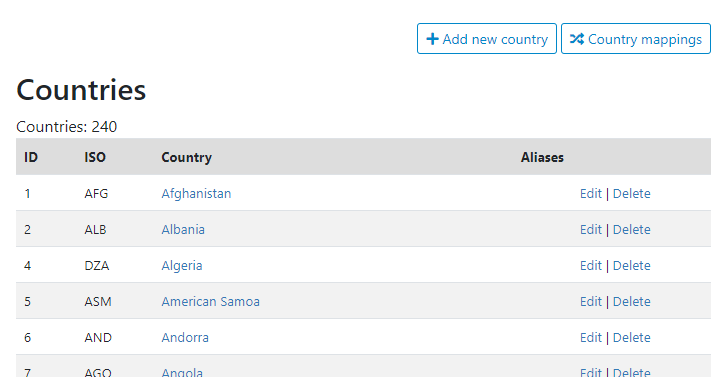The image size is (720, 377).
Task: Edit the Albania entry
Action: [591, 230]
